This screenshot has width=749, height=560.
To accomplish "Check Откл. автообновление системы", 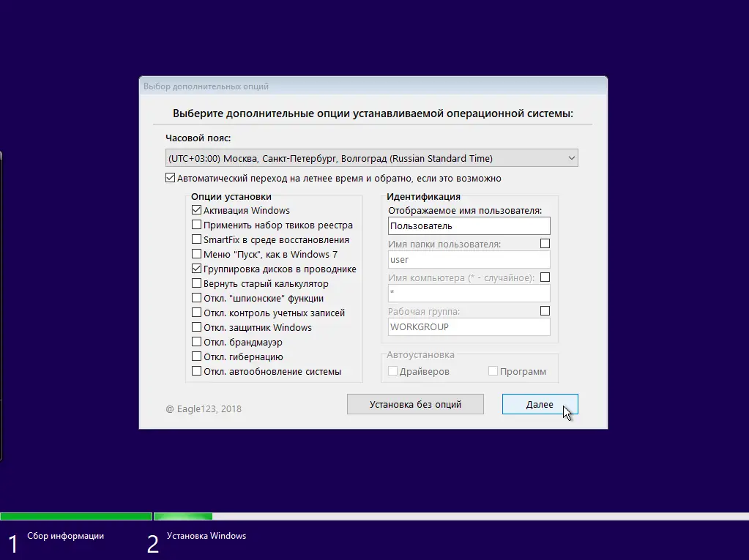I will [x=196, y=371].
